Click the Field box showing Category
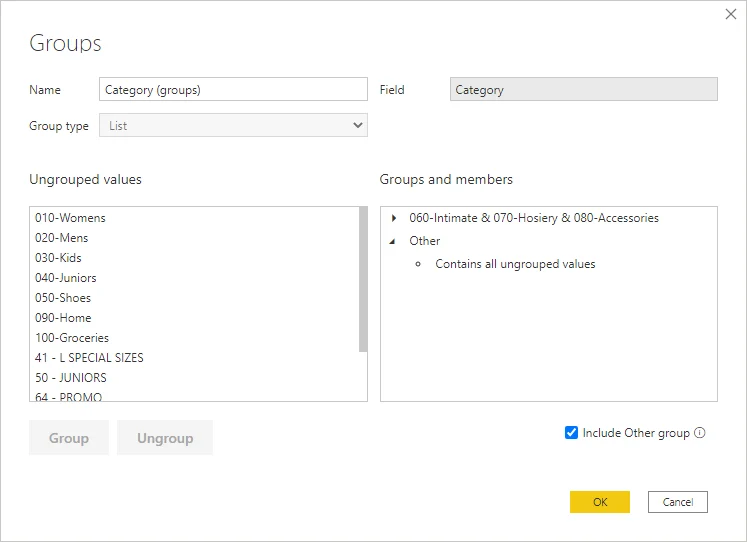 pyautogui.click(x=584, y=89)
